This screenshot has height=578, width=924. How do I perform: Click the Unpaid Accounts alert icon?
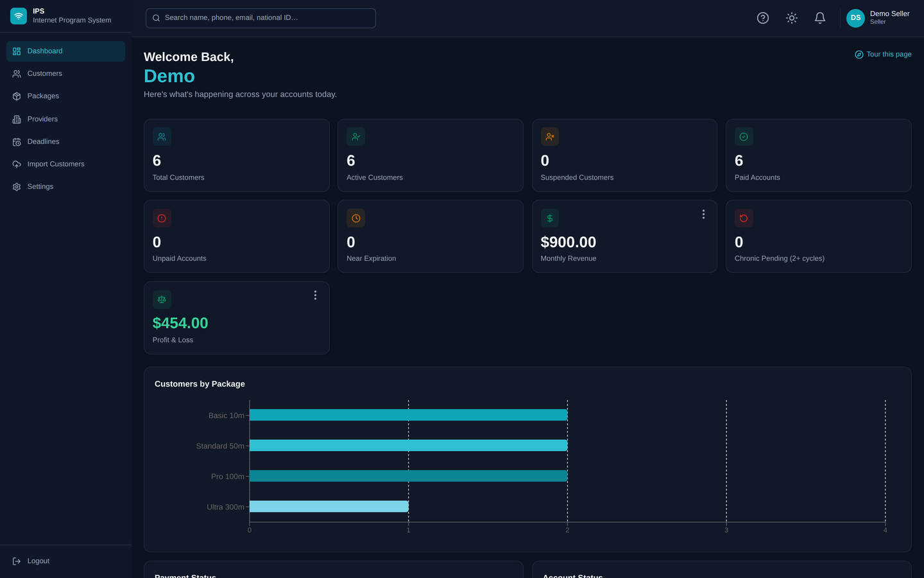point(162,218)
